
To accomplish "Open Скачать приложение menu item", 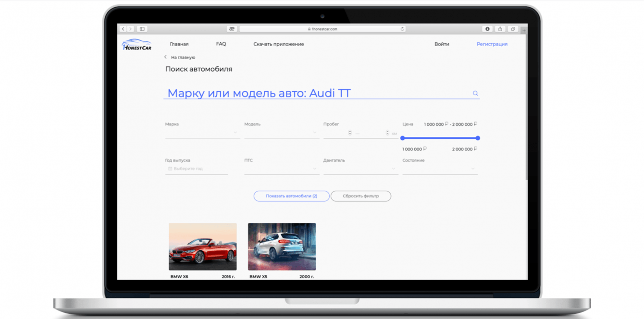I will [279, 44].
